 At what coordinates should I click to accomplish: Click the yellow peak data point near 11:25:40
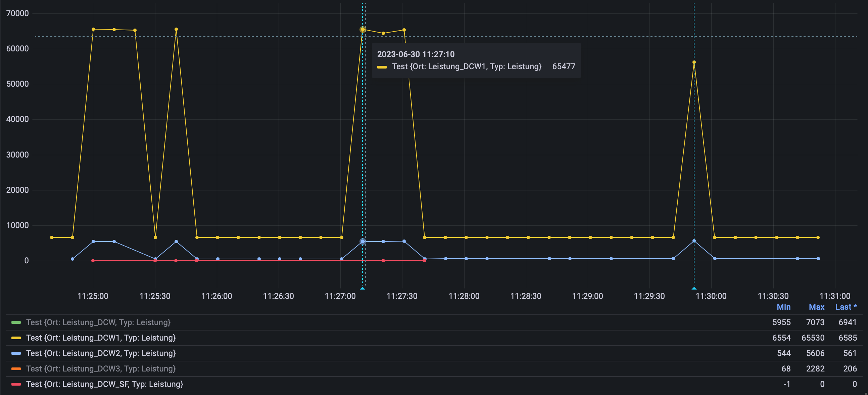tap(176, 29)
